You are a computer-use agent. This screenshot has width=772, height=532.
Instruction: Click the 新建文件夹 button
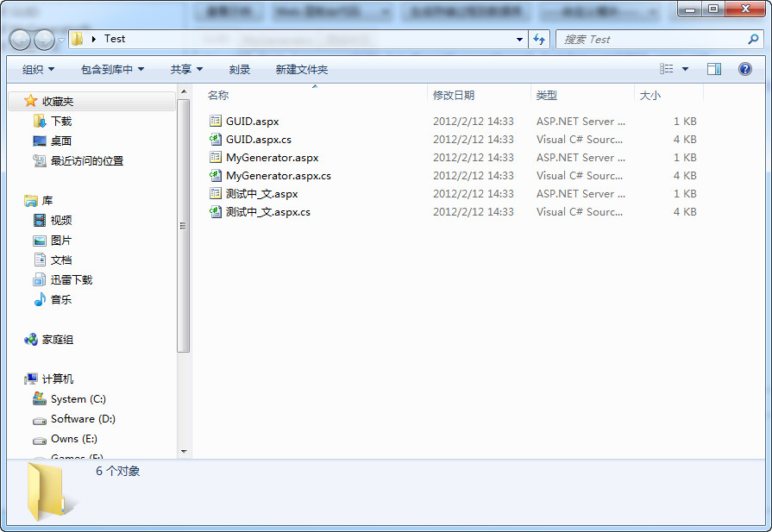[x=302, y=69]
